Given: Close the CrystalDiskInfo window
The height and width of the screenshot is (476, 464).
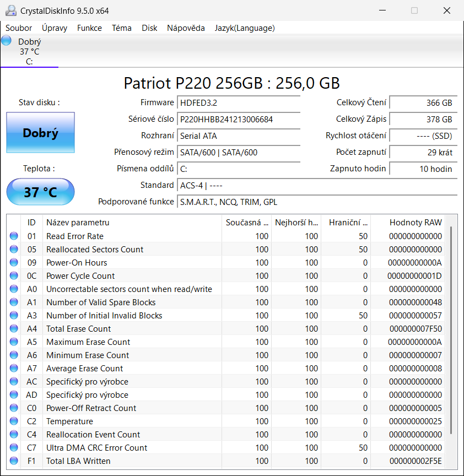Looking at the screenshot, I should [x=447, y=10].
